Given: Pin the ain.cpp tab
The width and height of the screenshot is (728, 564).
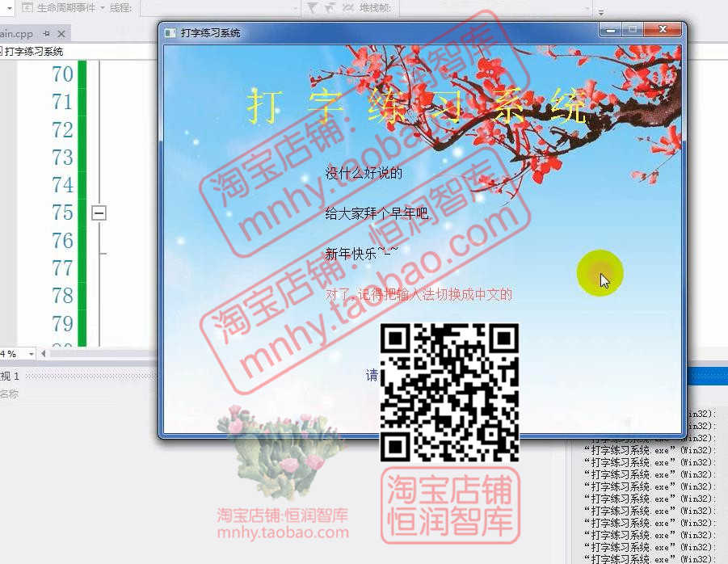Looking at the screenshot, I should 46,33.
